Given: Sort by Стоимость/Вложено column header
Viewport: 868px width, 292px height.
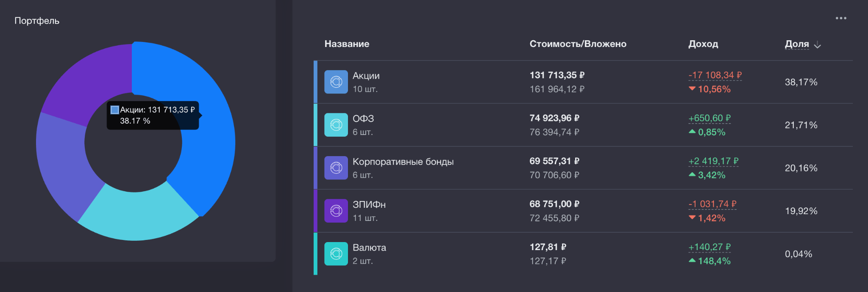Looking at the screenshot, I should (x=578, y=44).
